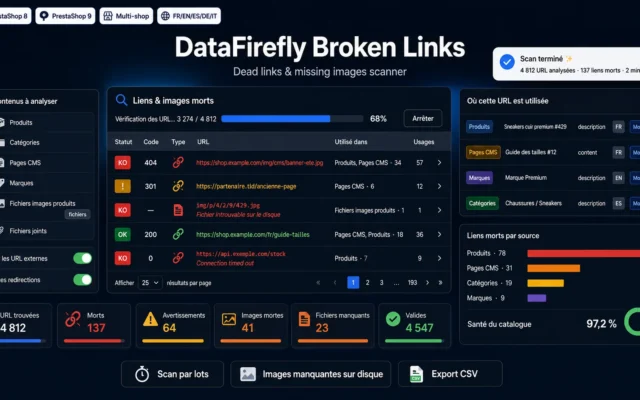
Task: Click the fichiers tag under Fichiers images produits
Action: (77, 214)
